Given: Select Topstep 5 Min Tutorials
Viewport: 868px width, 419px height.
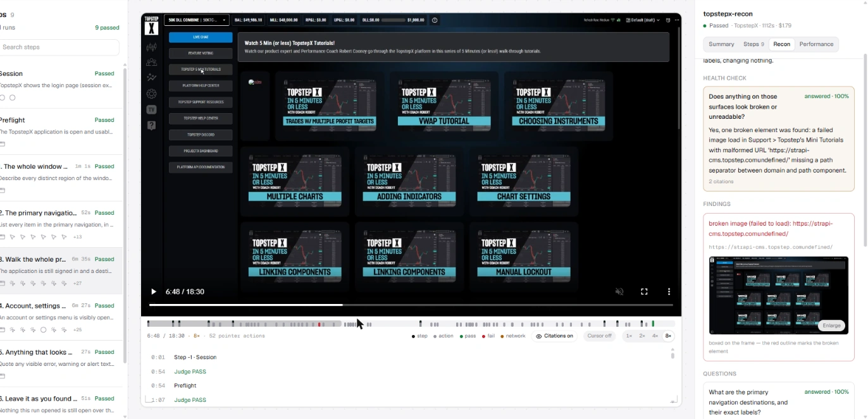Looking at the screenshot, I should tap(201, 70).
